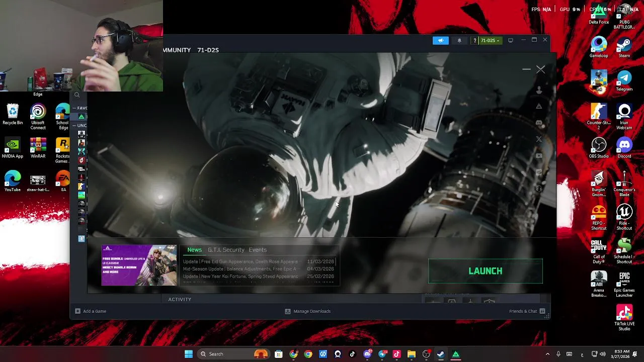Click the Windows Start button
This screenshot has height=362, width=644.
coord(189,354)
